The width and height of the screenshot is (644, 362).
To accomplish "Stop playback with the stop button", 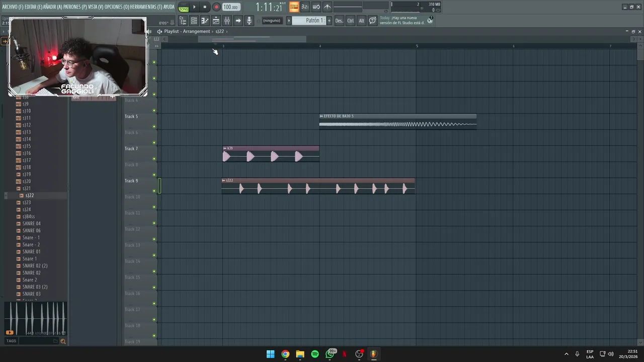I will click(205, 7).
